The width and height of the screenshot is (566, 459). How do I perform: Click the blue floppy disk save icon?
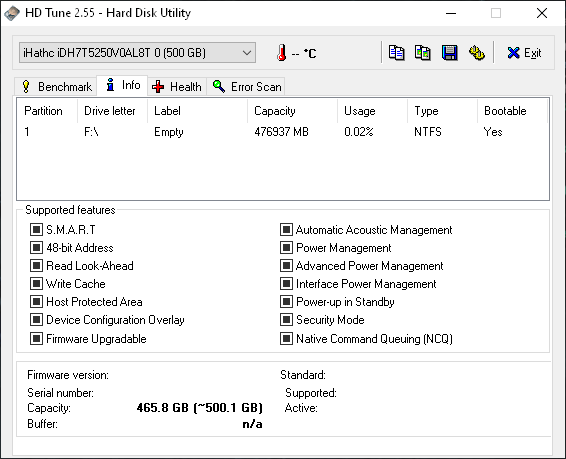pyautogui.click(x=449, y=53)
